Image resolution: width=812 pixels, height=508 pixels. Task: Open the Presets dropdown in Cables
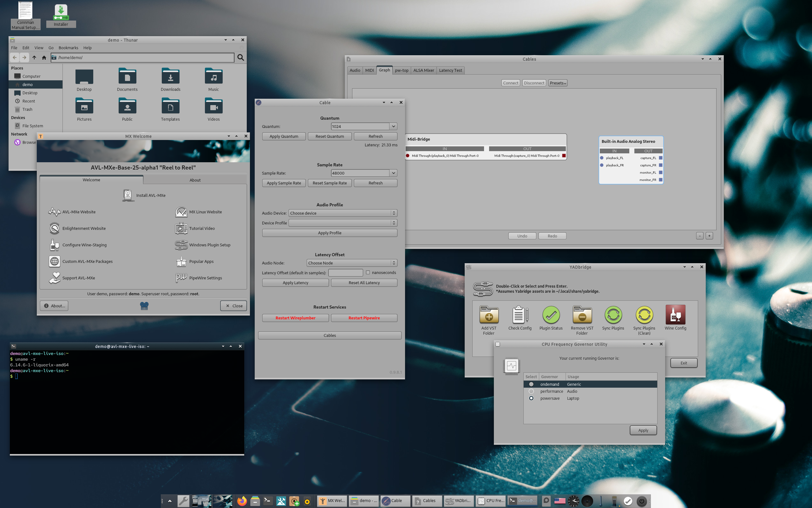pos(558,83)
